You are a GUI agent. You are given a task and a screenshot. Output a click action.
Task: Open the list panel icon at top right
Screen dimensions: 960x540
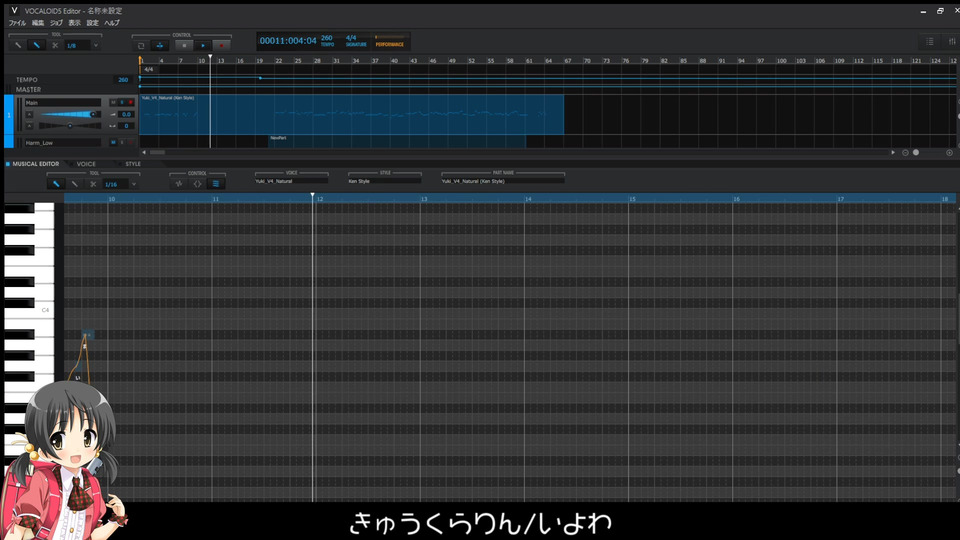click(x=929, y=42)
